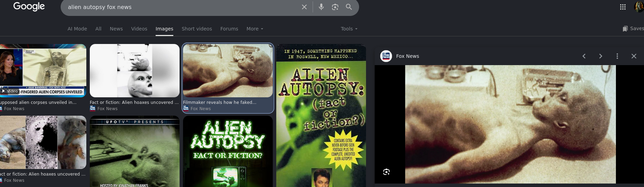Open Alien Autopsy Fact or Fiction TV thumbnail
This screenshot has height=187, width=644.
pos(228,151)
